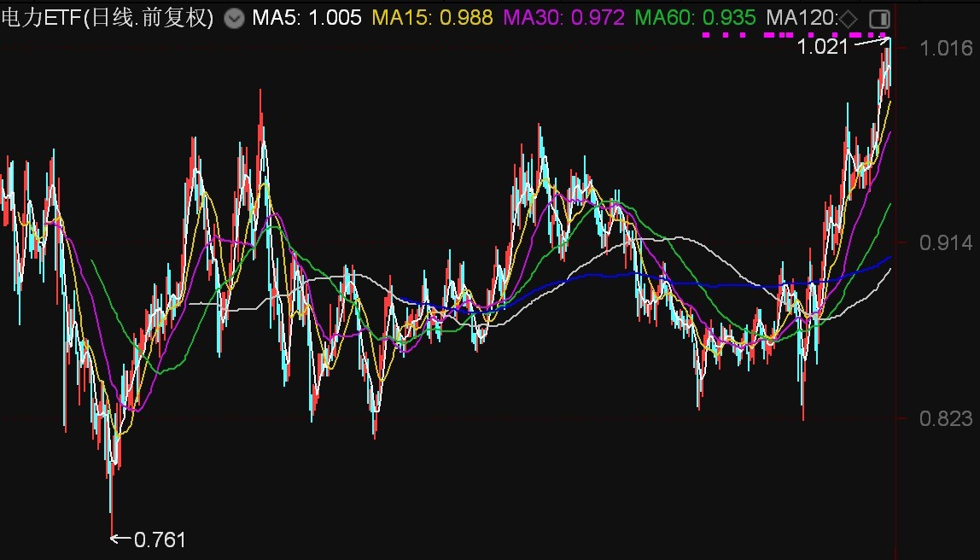Click the 电力ETF(日线.前复权) chart title
Screen dimensions: 980x560
pyautogui.click(x=107, y=17)
